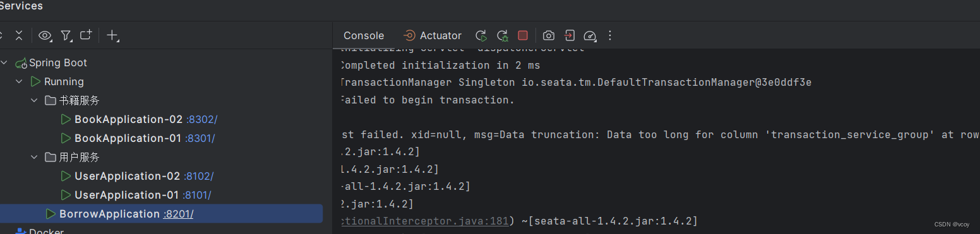The width and height of the screenshot is (980, 234).
Task: Select the 书籍服务 folder
Action: pyautogui.click(x=79, y=100)
